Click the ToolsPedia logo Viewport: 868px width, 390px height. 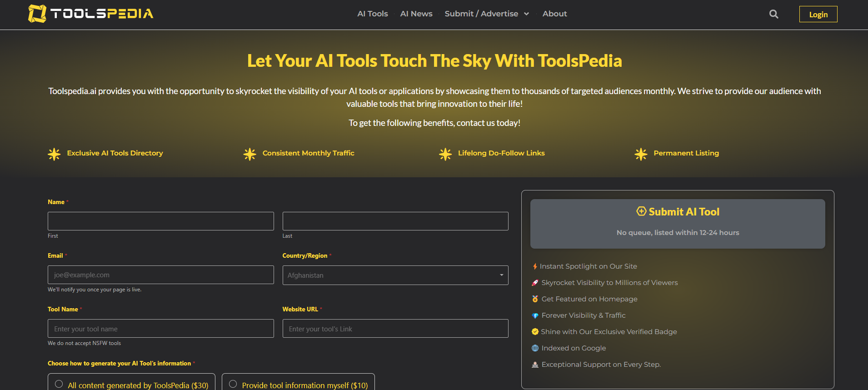click(91, 14)
